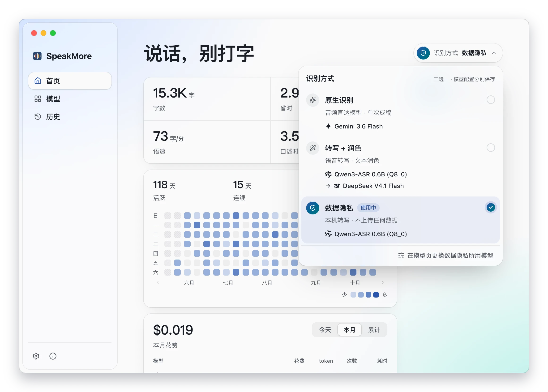This screenshot has height=392, width=548.
Task: Click the 使用中 badge
Action: 368,208
